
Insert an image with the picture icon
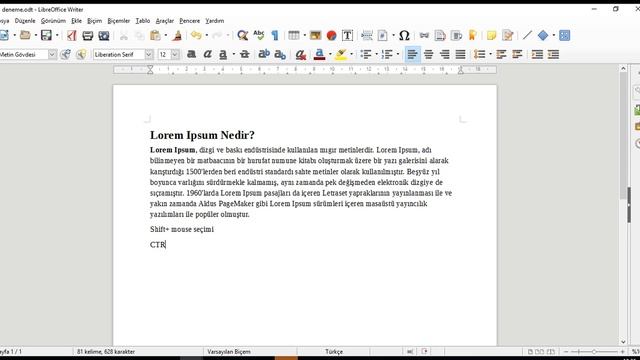(315, 36)
